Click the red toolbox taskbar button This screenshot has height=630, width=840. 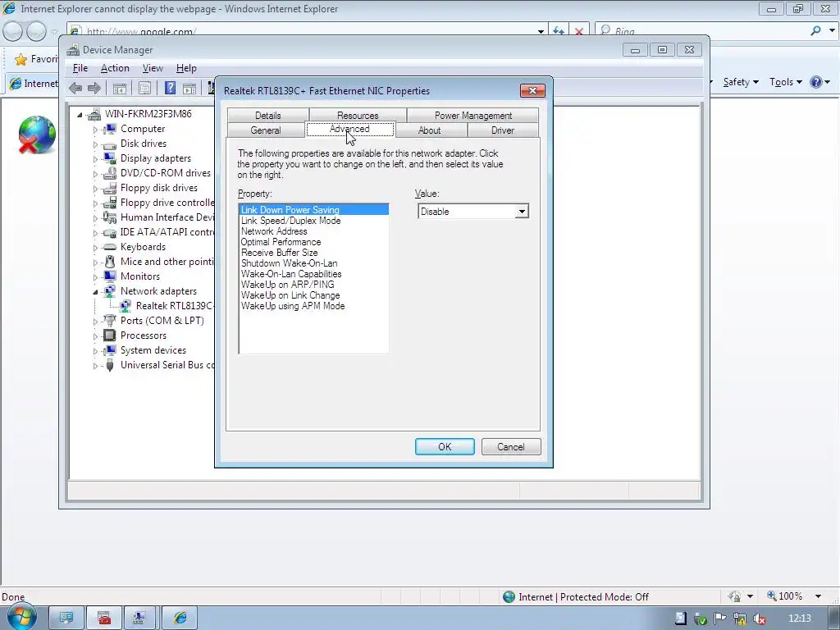[105, 619]
